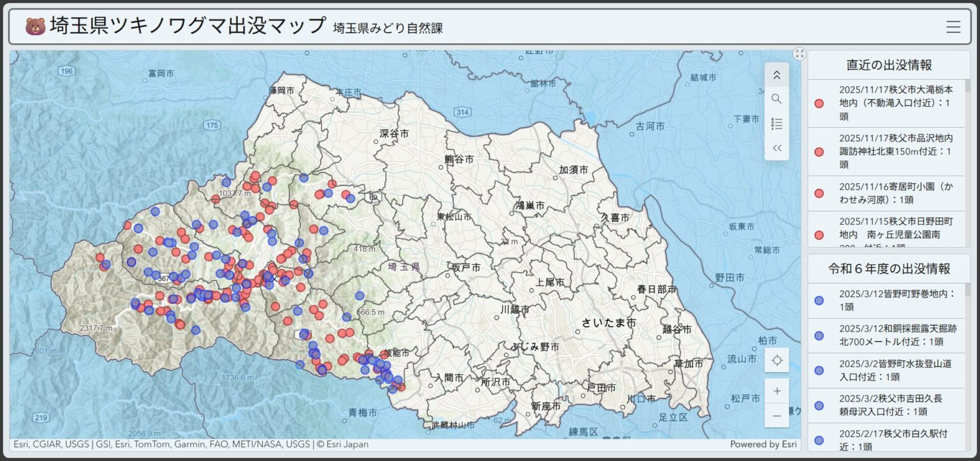Image resolution: width=980 pixels, height=461 pixels.
Task: Collapse toolbar sideways with double left chevron
Action: [776, 148]
